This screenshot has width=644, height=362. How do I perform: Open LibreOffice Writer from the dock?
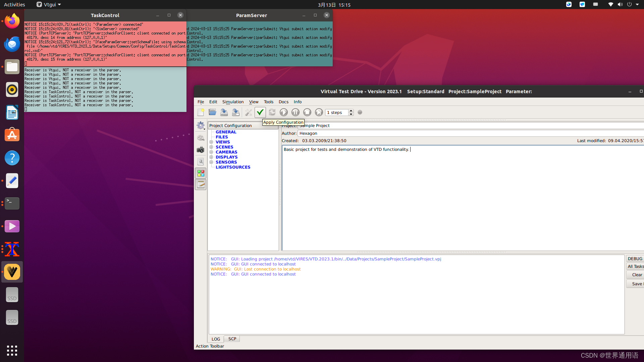12,112
